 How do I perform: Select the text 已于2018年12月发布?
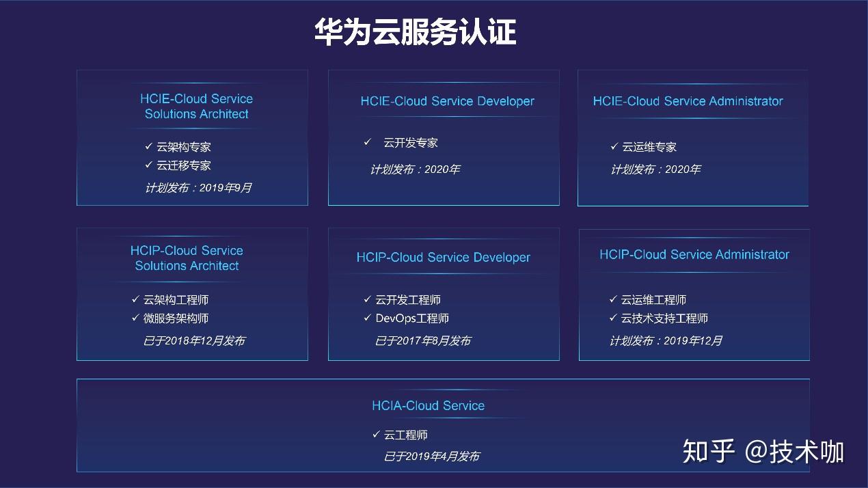coord(194,340)
